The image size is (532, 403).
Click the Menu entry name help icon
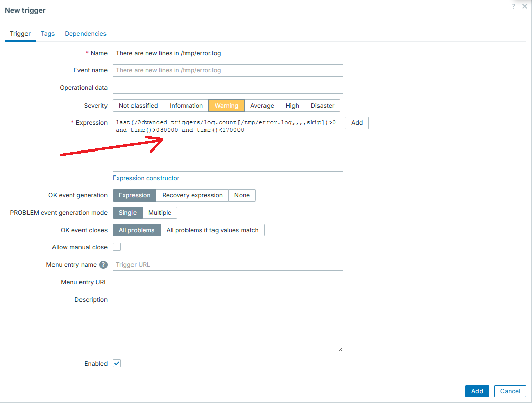pyautogui.click(x=103, y=265)
